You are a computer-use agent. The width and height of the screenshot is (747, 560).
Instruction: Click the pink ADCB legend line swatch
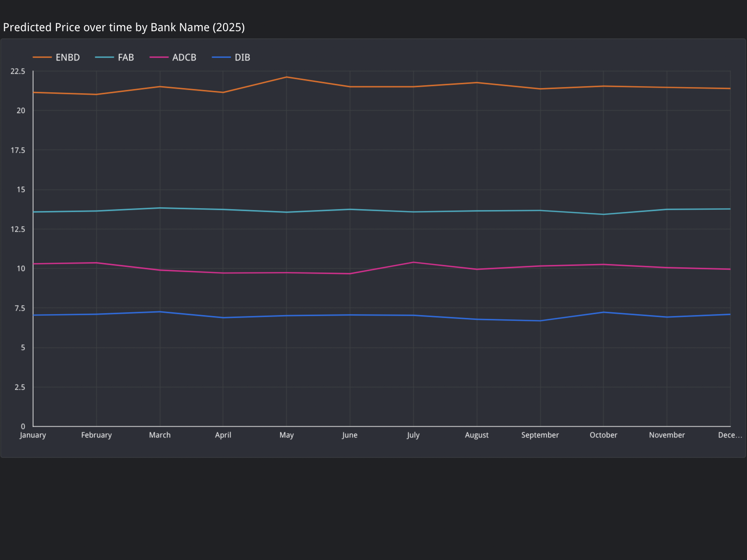pyautogui.click(x=159, y=57)
